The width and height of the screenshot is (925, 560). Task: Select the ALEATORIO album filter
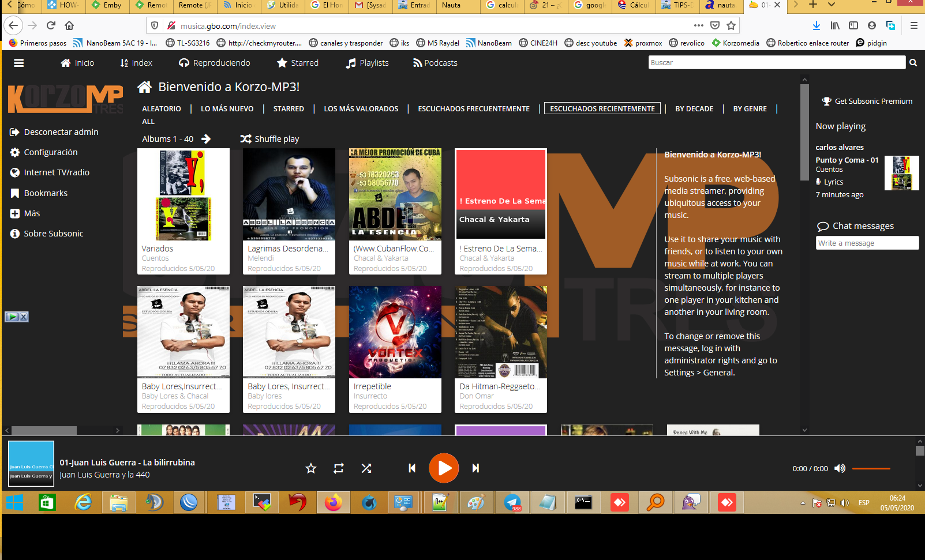(x=162, y=108)
